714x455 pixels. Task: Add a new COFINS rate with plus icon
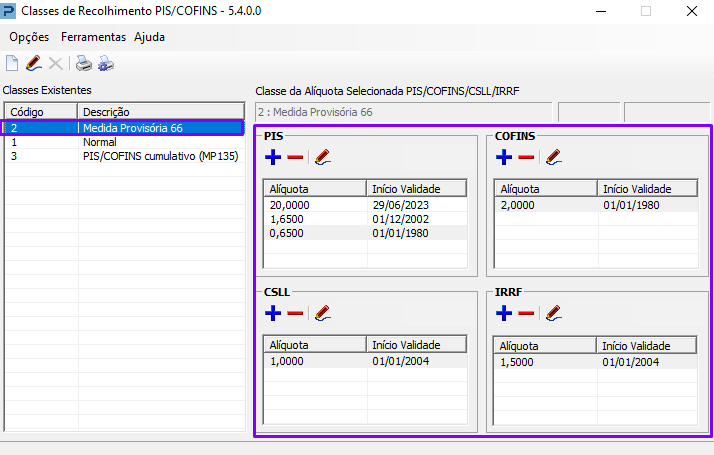click(504, 157)
